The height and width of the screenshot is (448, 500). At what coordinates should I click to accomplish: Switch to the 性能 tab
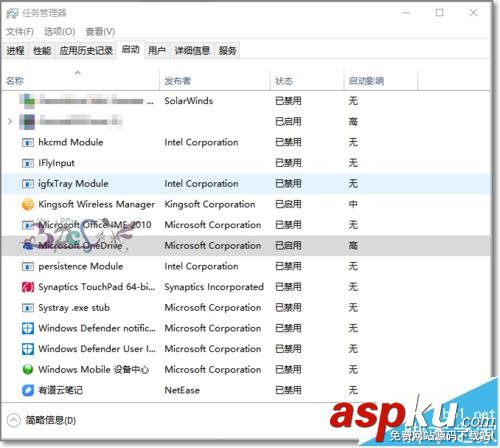point(42,51)
